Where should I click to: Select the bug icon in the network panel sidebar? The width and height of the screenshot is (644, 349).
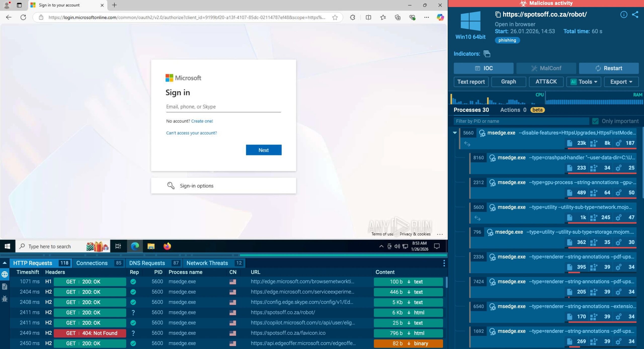(4, 299)
